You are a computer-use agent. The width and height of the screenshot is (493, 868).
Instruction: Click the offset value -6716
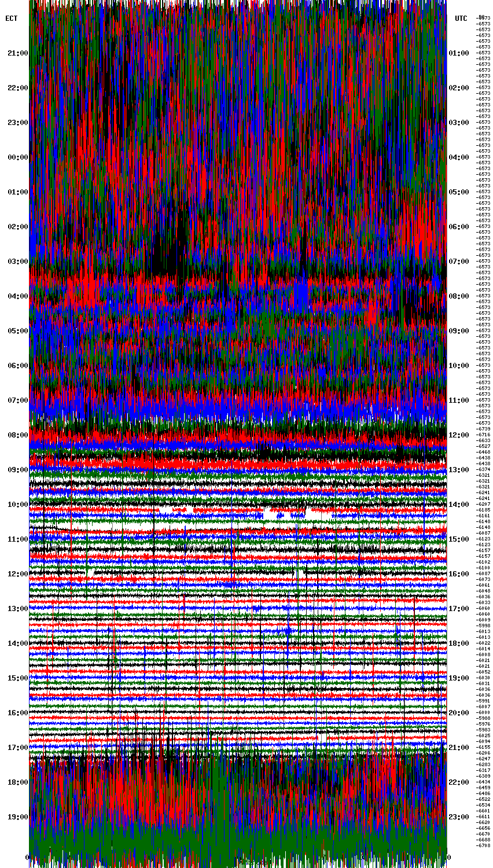point(483,435)
